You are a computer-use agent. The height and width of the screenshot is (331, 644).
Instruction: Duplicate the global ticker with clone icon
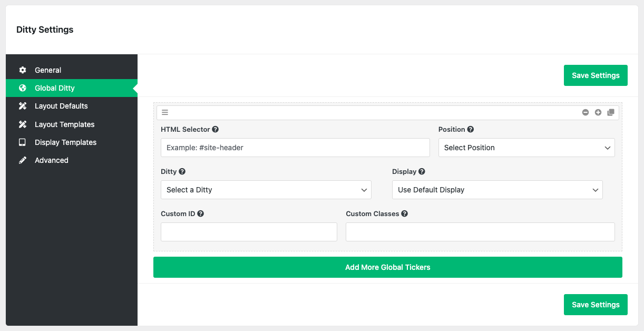click(x=611, y=112)
